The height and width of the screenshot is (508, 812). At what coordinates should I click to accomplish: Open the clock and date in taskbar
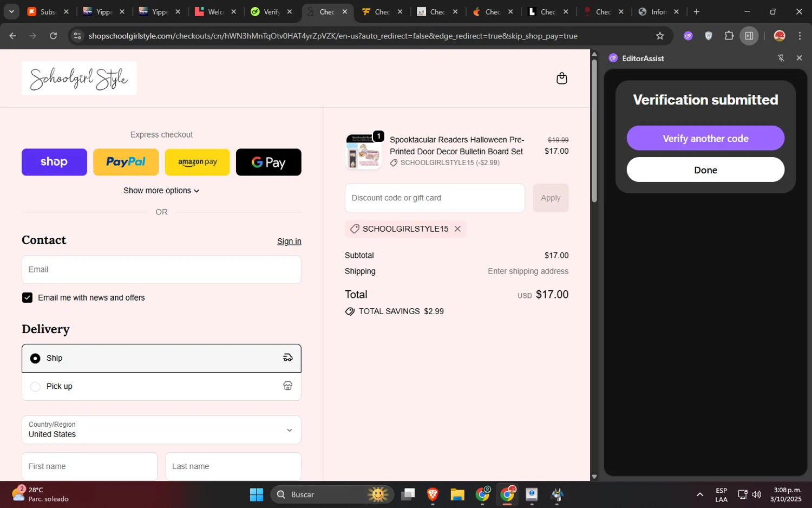point(787,494)
